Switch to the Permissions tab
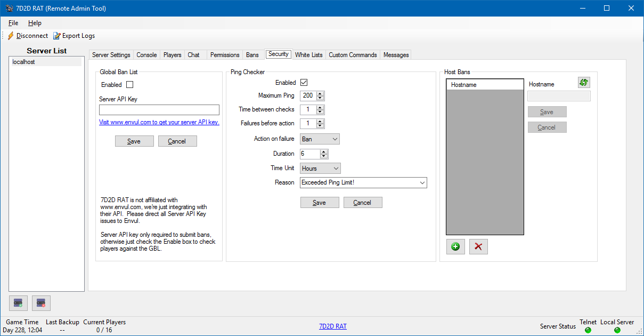The image size is (644, 336). coord(225,55)
